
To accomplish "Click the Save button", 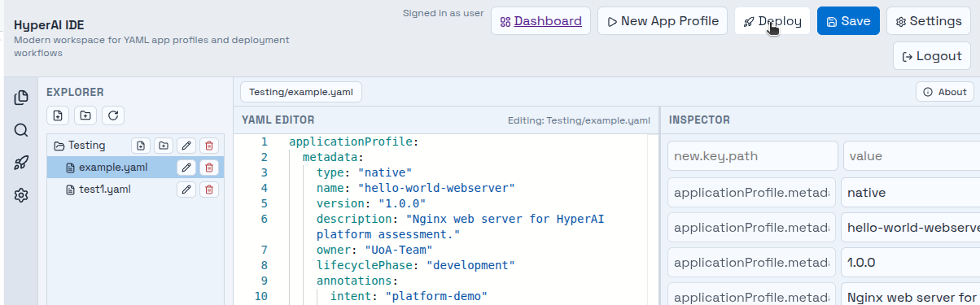I will point(848,21).
